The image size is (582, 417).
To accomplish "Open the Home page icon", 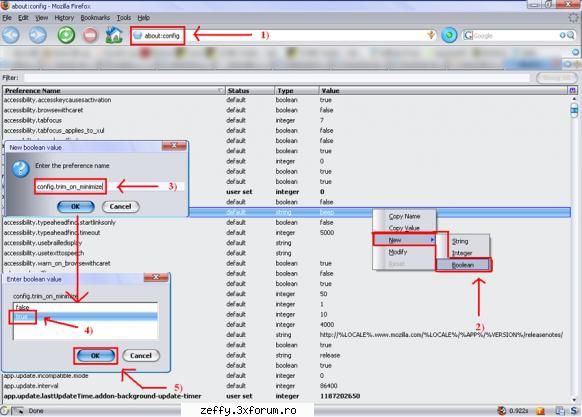I will pos(114,35).
